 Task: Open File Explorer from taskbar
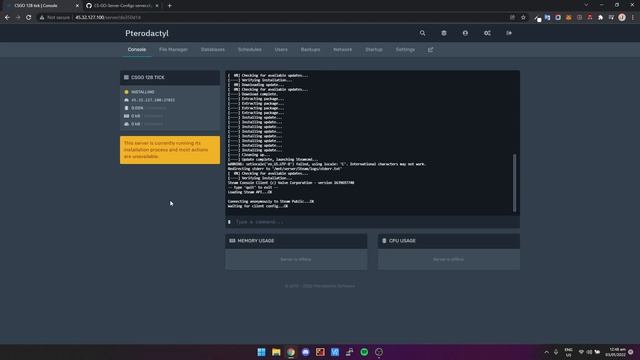point(276,352)
